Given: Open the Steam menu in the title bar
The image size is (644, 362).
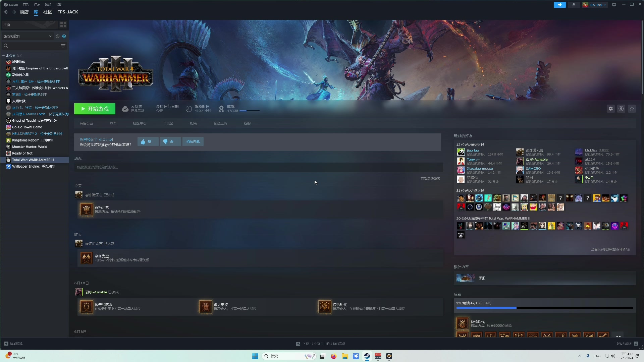Looking at the screenshot, I should pos(11,5).
